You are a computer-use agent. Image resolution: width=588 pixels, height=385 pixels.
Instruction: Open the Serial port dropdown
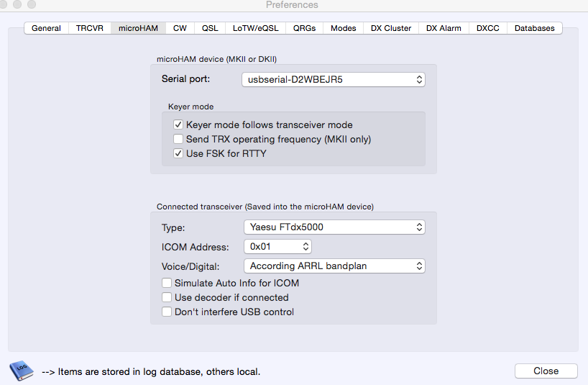click(x=334, y=79)
